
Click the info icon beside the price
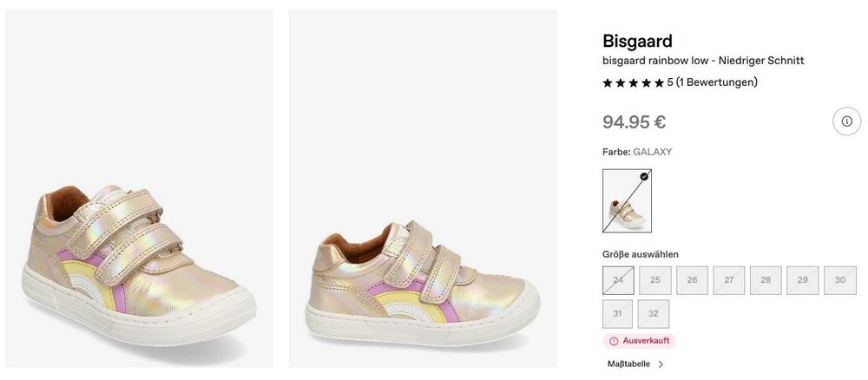pyautogui.click(x=846, y=121)
